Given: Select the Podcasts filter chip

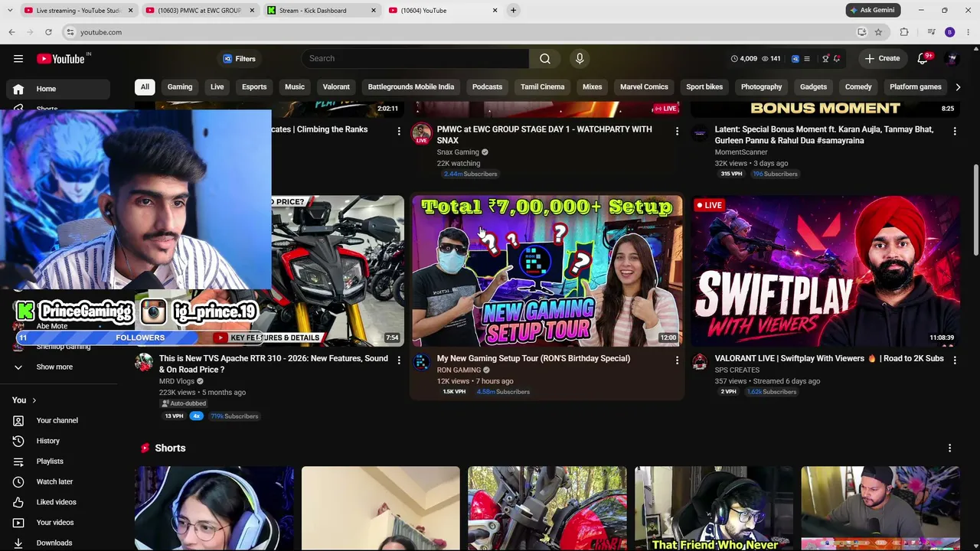Looking at the screenshot, I should tap(487, 87).
